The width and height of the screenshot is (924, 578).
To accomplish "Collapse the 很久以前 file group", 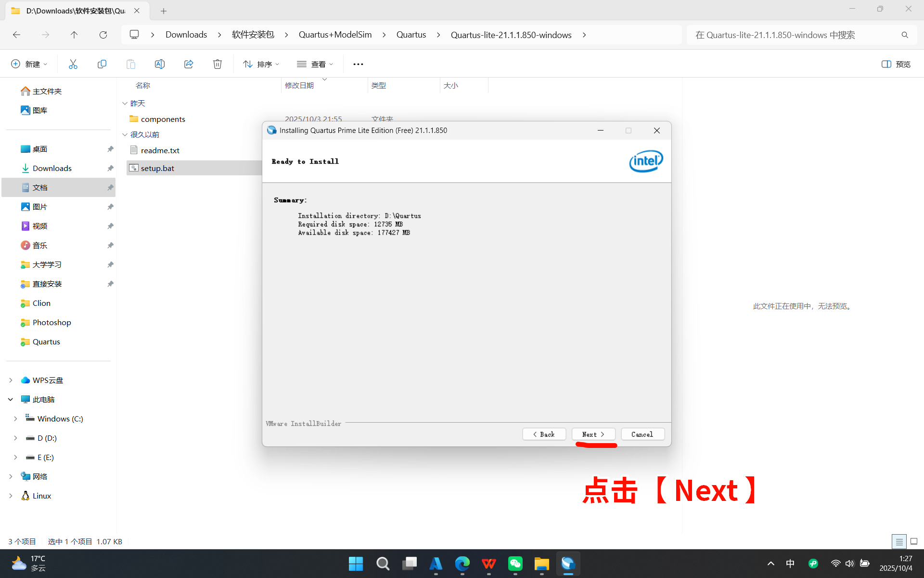I will click(x=125, y=134).
